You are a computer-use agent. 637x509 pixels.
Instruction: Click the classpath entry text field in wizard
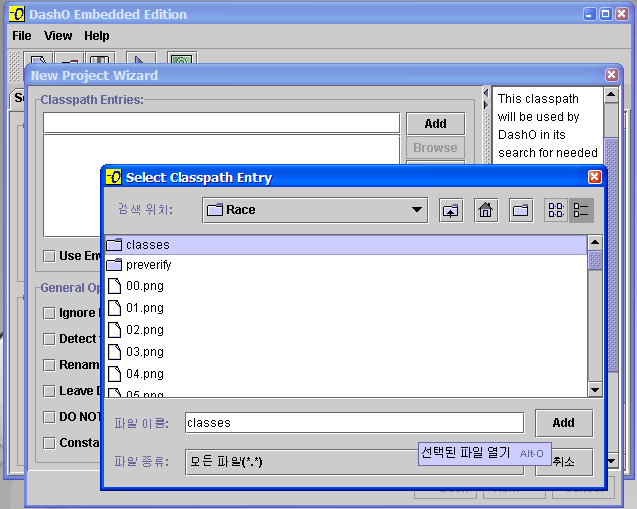(221, 123)
